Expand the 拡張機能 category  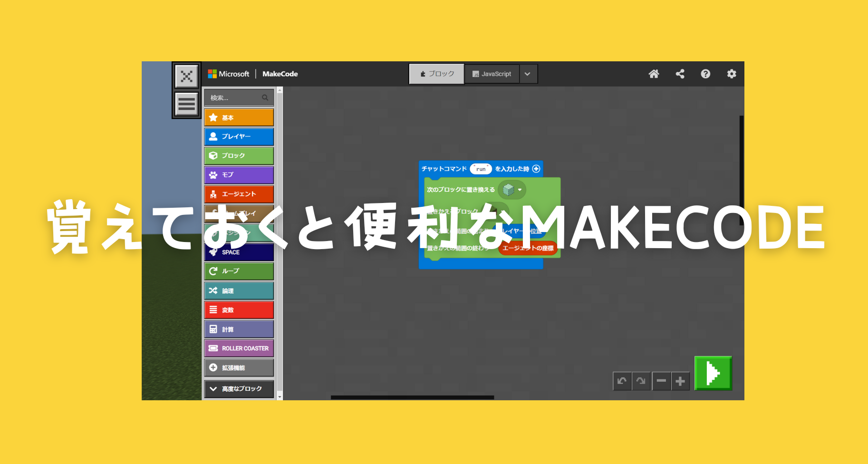pos(238,367)
